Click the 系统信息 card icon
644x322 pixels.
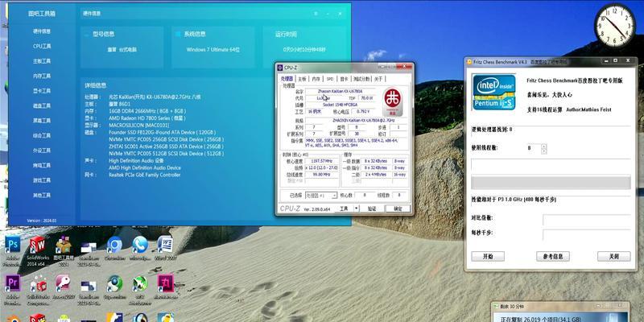pyautogui.click(x=177, y=35)
